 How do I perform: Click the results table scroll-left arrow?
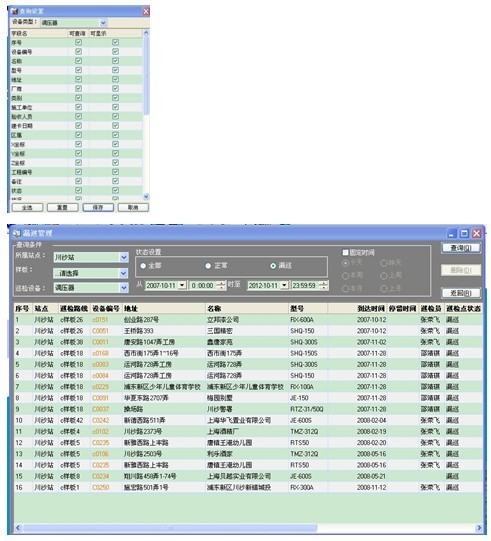click(x=18, y=528)
